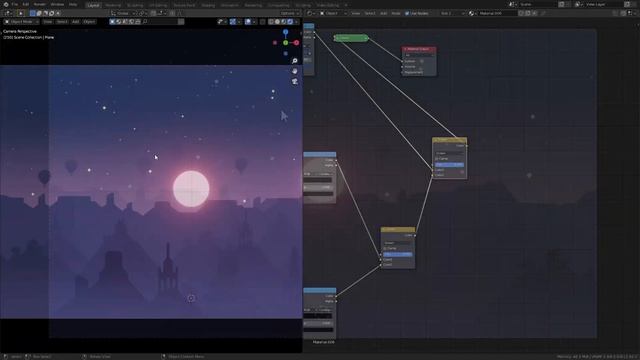Switch to the Compositing workspace tab
The width and height of the screenshot is (640, 360).
point(278,5)
